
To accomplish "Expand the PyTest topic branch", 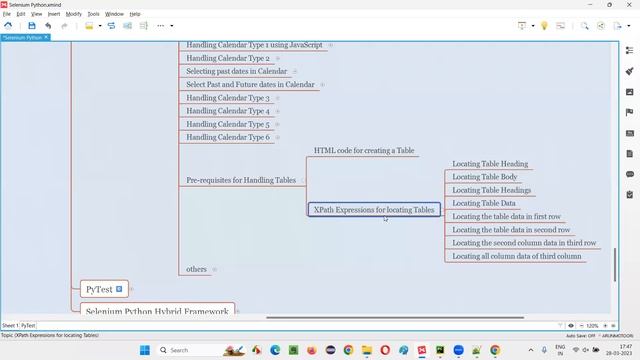I will [131, 289].
